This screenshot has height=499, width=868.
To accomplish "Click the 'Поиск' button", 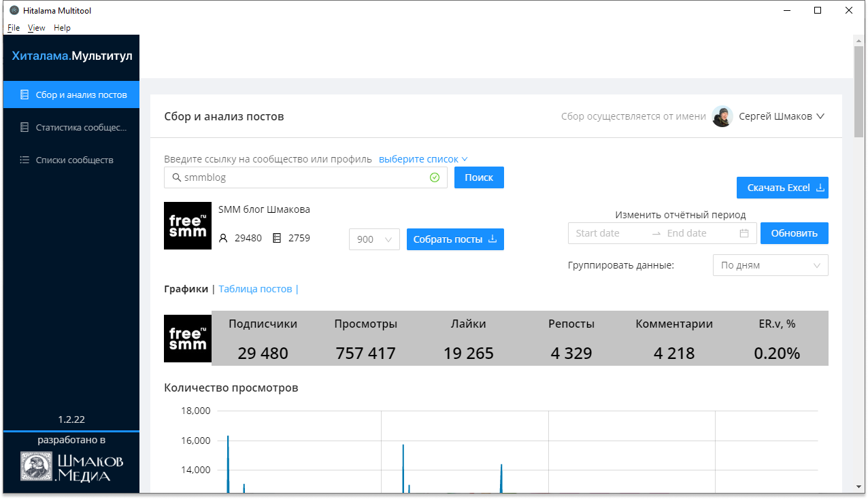I will [479, 177].
